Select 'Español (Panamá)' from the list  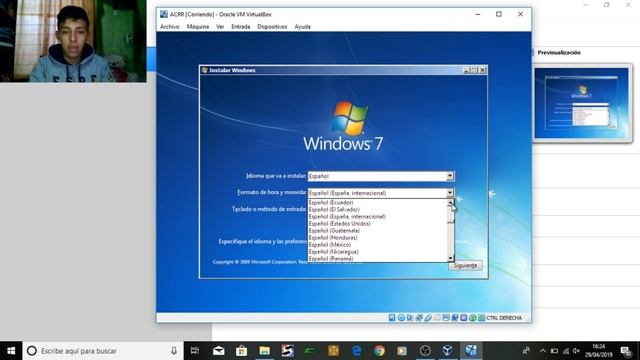[378, 258]
